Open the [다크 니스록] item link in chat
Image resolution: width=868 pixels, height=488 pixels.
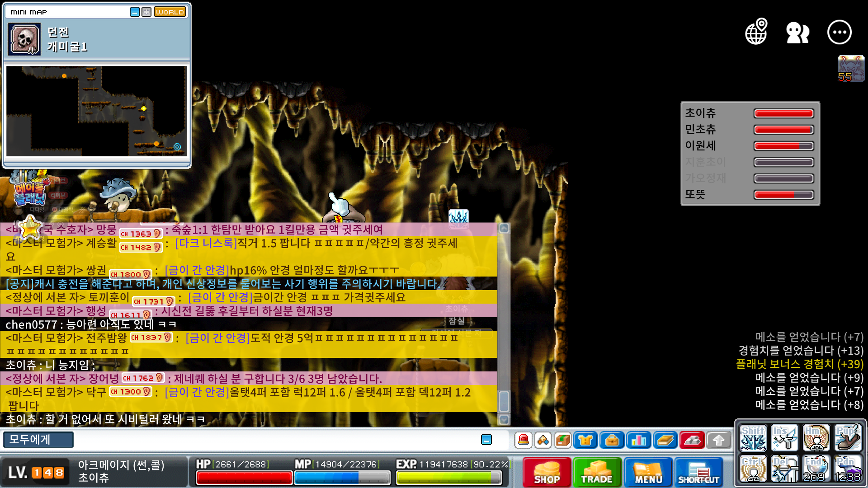[206, 243]
